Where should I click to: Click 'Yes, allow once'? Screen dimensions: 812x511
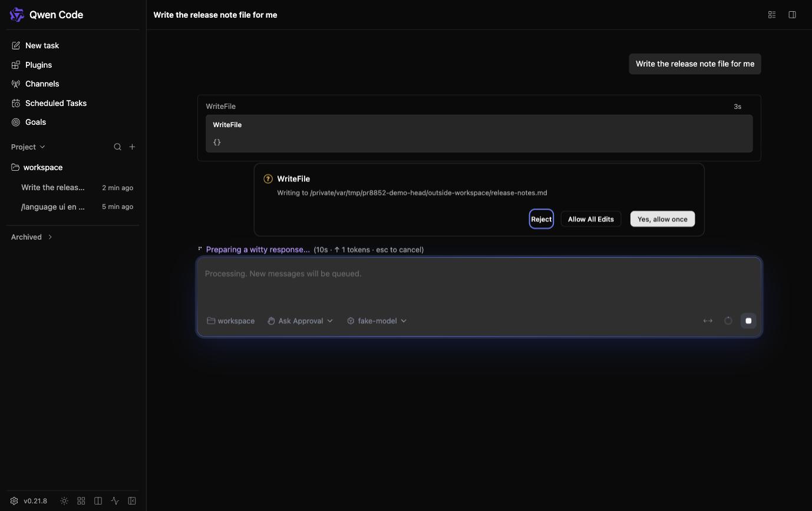coord(662,219)
